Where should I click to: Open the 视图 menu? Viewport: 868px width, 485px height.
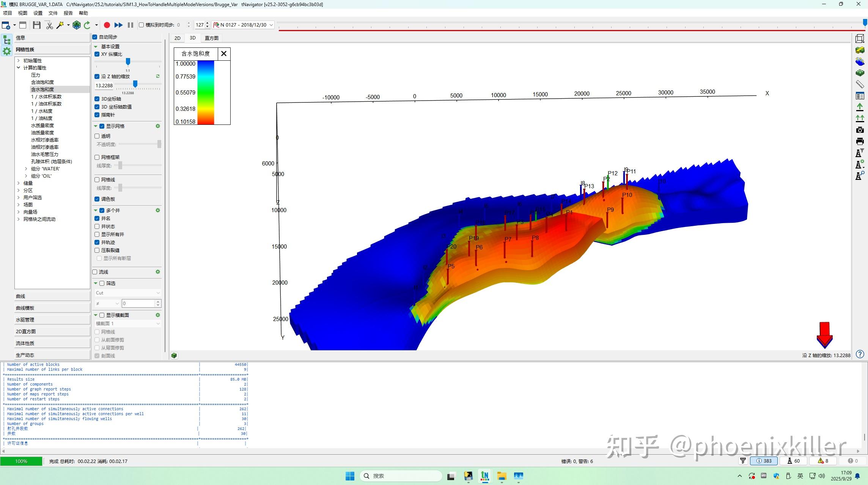pyautogui.click(x=23, y=13)
